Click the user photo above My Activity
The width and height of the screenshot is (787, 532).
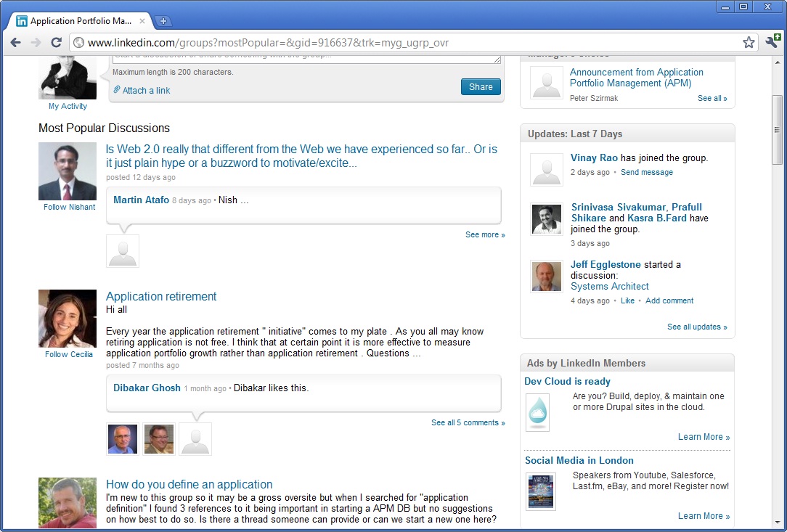tap(68, 78)
